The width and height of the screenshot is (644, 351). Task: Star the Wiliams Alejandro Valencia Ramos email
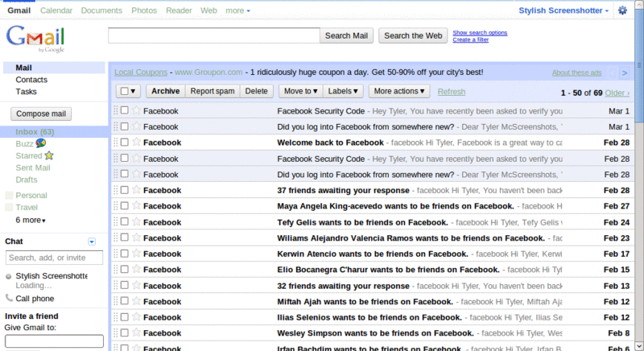(136, 237)
